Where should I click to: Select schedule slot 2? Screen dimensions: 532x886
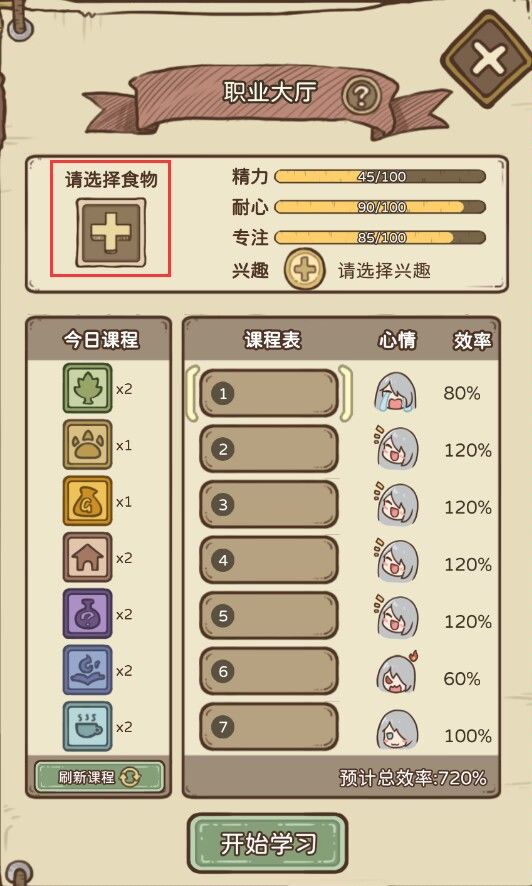[269, 449]
